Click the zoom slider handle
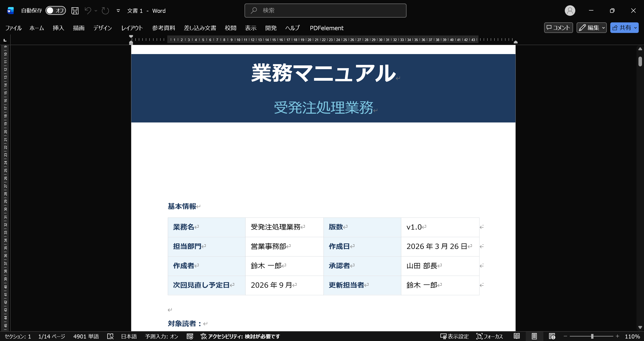 (x=592, y=336)
